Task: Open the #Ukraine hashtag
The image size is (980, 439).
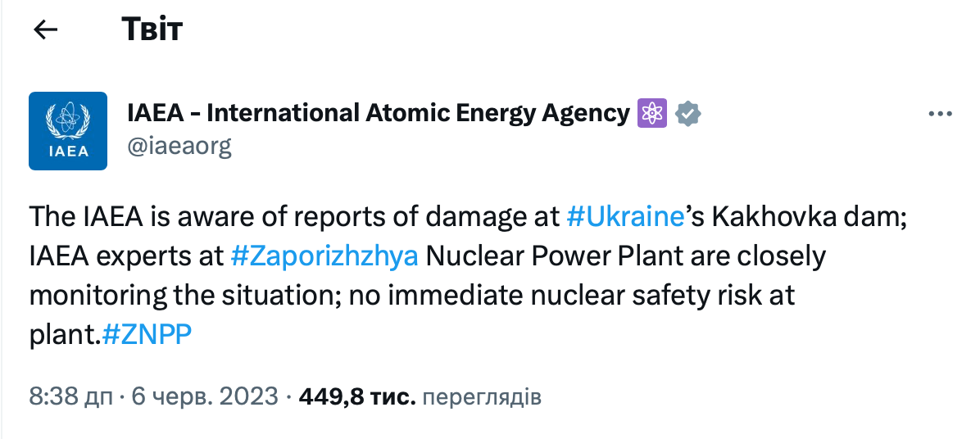Action: coord(624,216)
